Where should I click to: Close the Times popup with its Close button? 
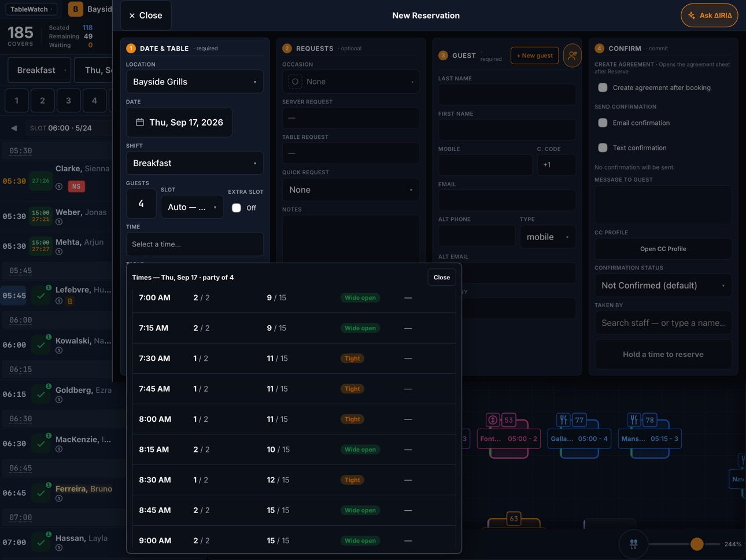coord(442,277)
